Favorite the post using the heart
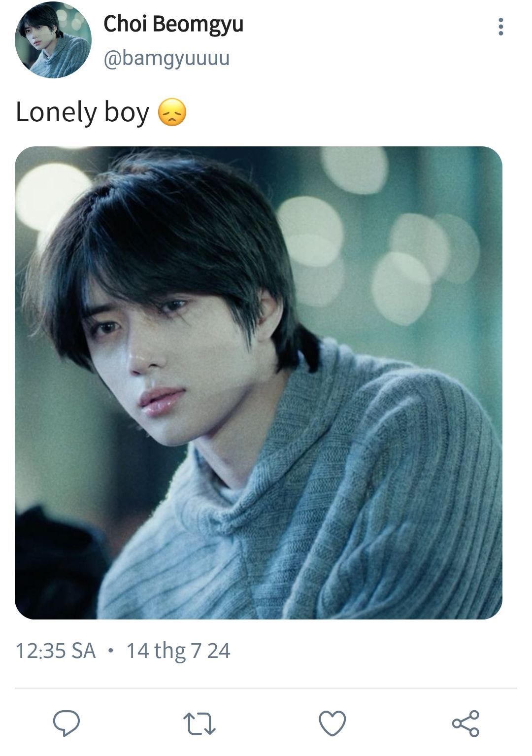This screenshot has height=756, width=532. (x=332, y=723)
